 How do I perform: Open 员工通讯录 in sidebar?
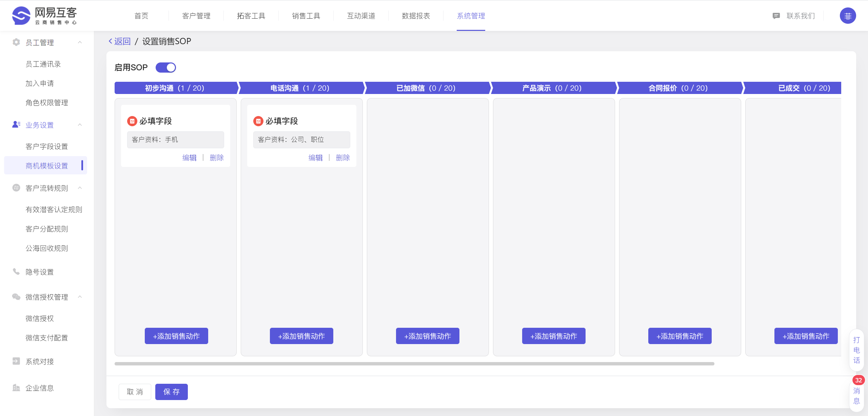[x=43, y=64]
